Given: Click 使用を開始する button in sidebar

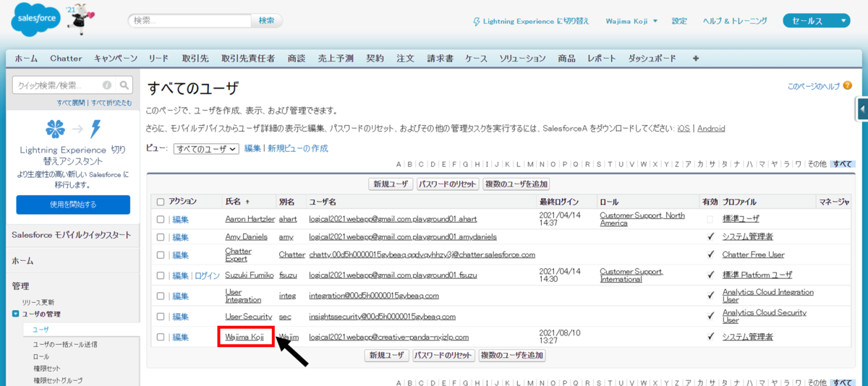Looking at the screenshot, I should pyautogui.click(x=73, y=205).
